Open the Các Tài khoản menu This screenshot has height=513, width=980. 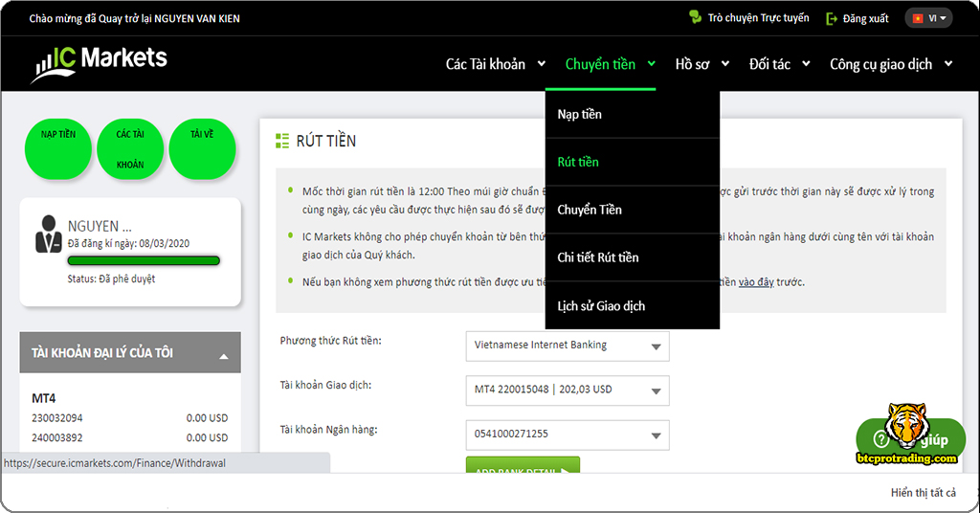pyautogui.click(x=495, y=64)
